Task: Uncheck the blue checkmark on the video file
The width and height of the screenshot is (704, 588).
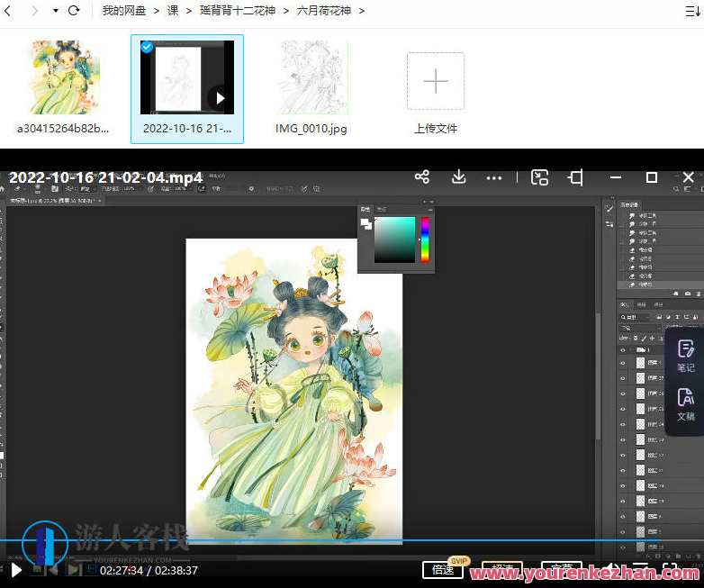Action: pyautogui.click(x=147, y=46)
